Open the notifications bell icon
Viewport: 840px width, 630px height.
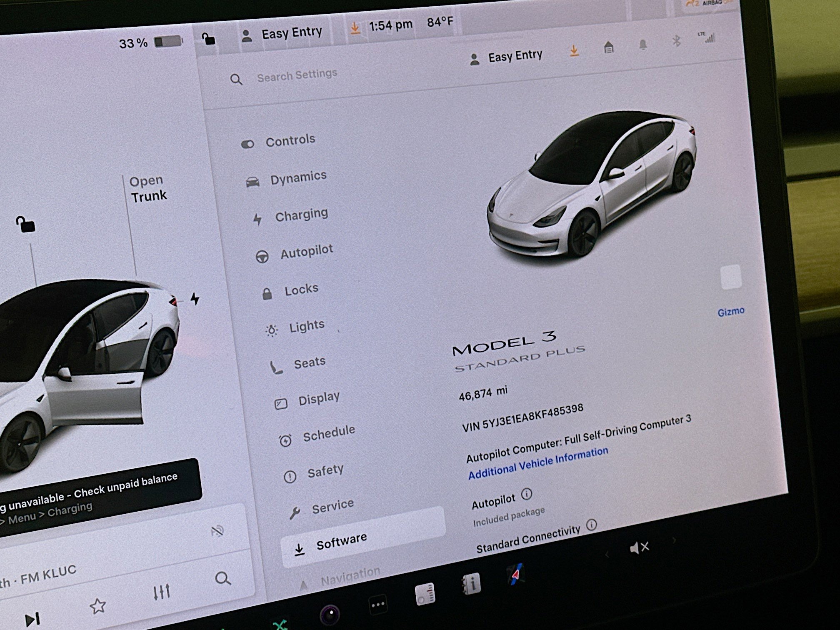(643, 44)
